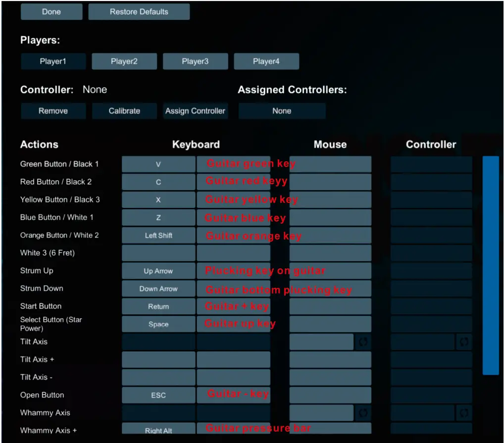Rebind Return for Start Button
The width and height of the screenshot is (504, 443).
pos(158,306)
